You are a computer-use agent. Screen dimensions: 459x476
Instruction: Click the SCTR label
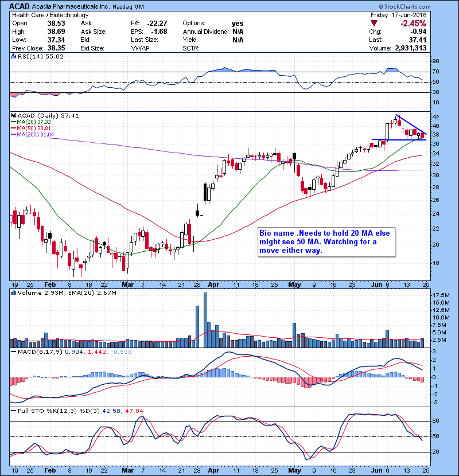[x=190, y=48]
